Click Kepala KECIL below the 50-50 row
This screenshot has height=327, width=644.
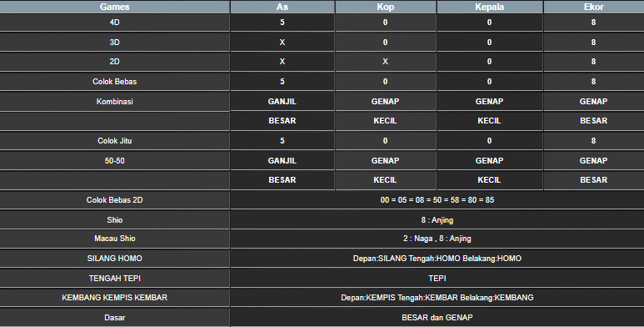point(490,180)
